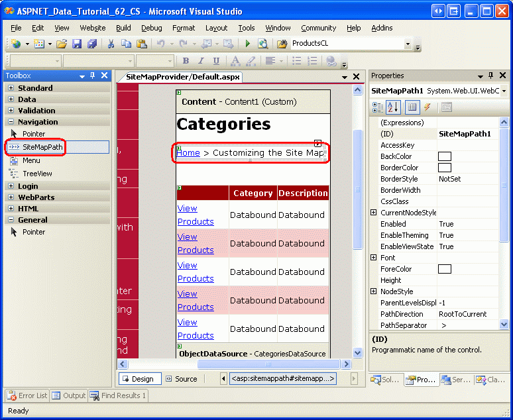Click the Open File folder icon
The image size is (513, 420).
(x=62, y=44)
